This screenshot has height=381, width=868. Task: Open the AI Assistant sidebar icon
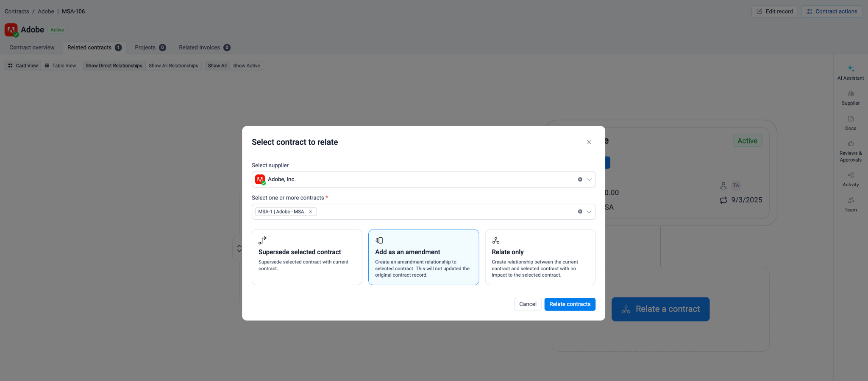850,69
